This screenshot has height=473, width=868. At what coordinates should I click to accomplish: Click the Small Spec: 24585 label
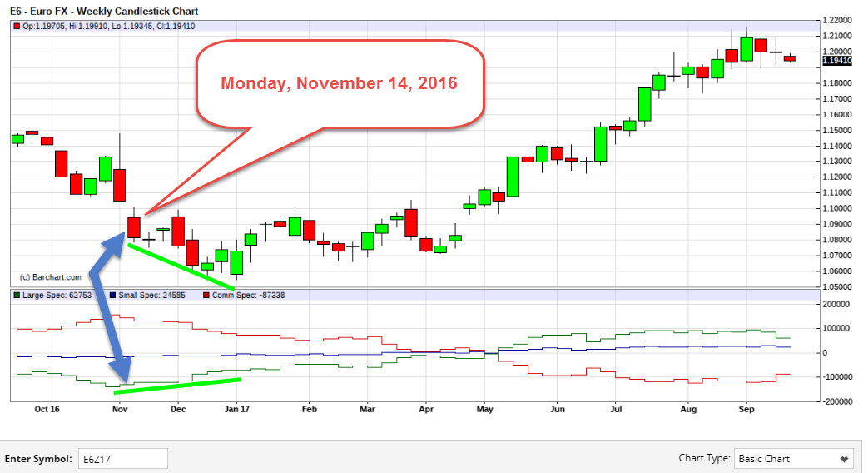click(151, 296)
